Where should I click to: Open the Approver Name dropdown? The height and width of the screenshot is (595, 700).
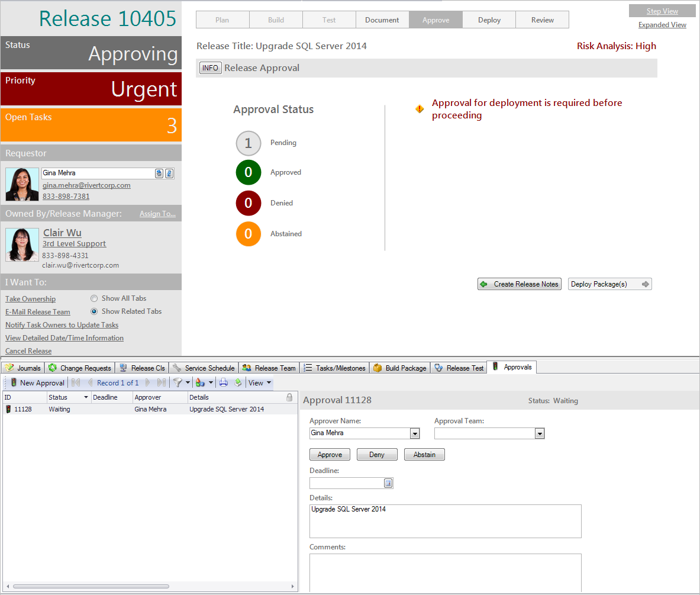[415, 433]
